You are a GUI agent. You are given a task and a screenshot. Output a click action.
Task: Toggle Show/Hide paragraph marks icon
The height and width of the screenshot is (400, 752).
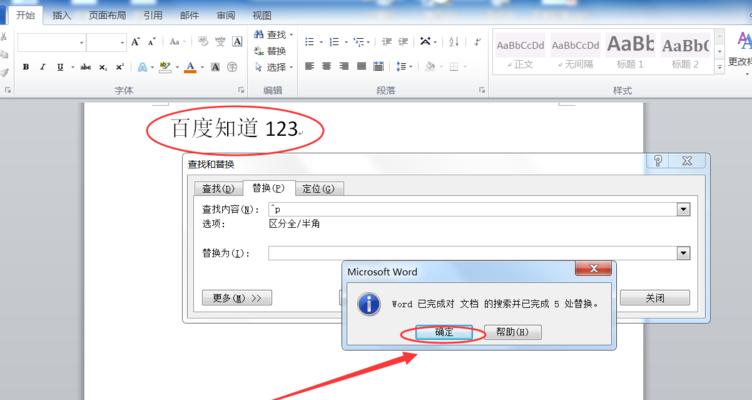[x=477, y=42]
